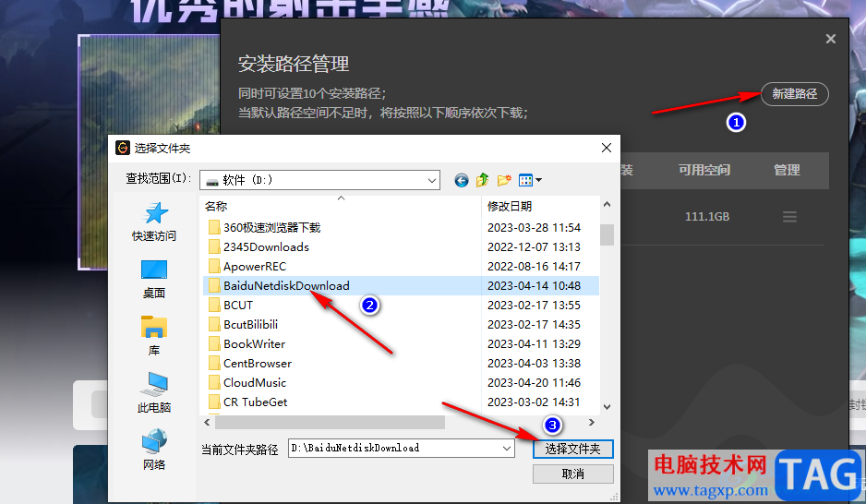The height and width of the screenshot is (504, 866).
Task: Close the 选择文件夹 dialog
Action: 606,148
